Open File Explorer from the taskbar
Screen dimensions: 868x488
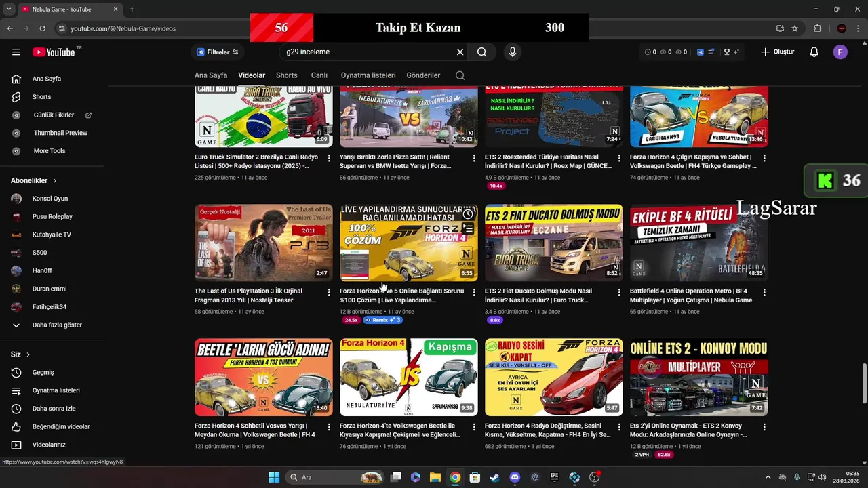pos(435,477)
